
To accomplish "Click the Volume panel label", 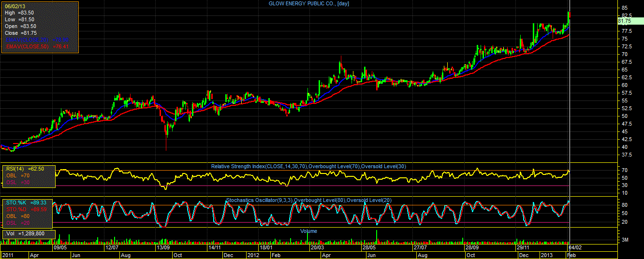I will [308, 231].
